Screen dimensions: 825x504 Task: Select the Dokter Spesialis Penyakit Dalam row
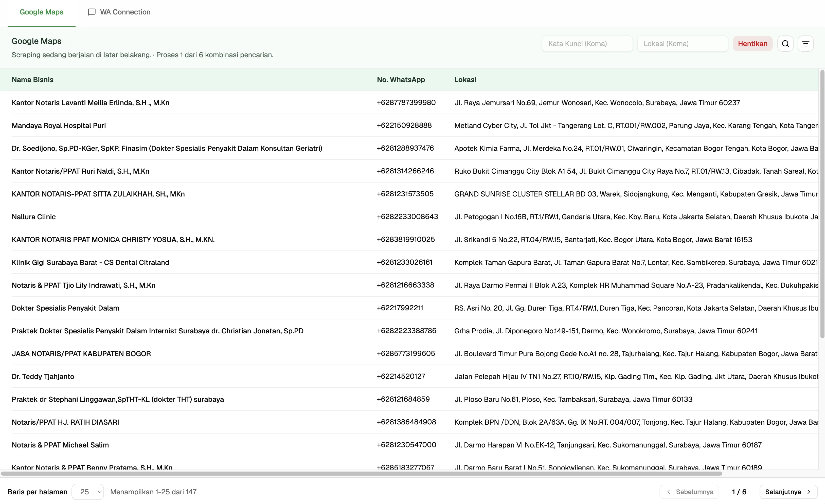(409, 308)
